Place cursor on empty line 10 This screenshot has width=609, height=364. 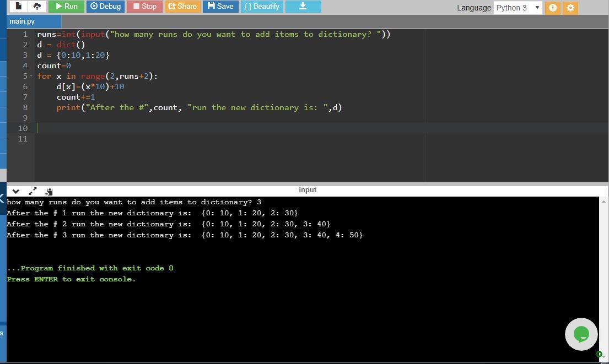point(220,128)
